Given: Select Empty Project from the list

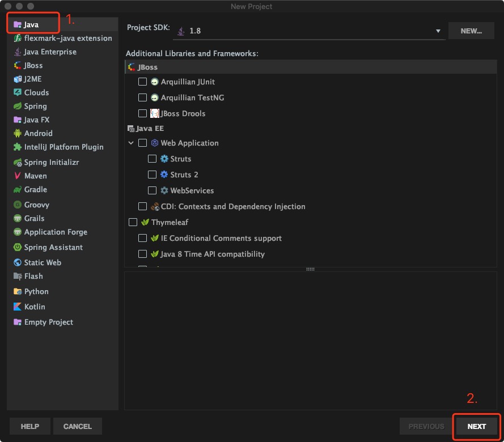Looking at the screenshot, I should [48, 322].
